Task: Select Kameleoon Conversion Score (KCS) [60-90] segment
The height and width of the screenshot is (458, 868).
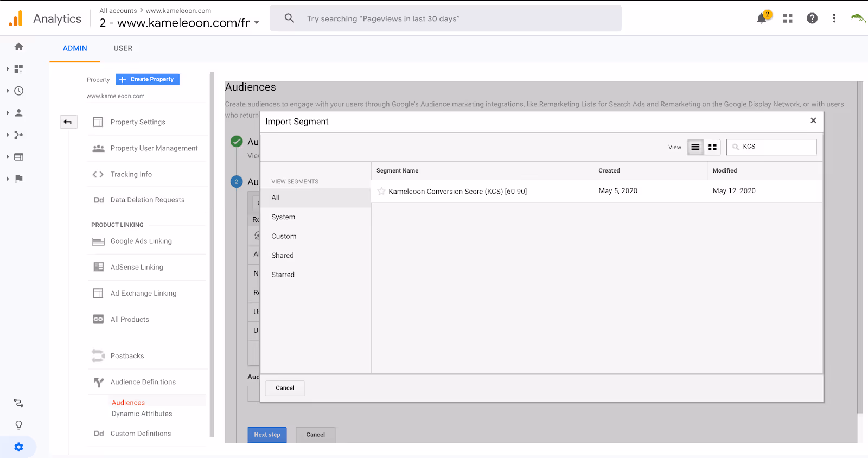Action: pyautogui.click(x=457, y=192)
